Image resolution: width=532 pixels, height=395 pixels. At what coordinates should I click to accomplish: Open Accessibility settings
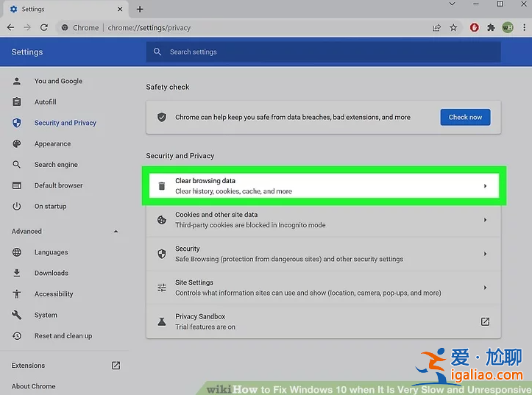54,294
